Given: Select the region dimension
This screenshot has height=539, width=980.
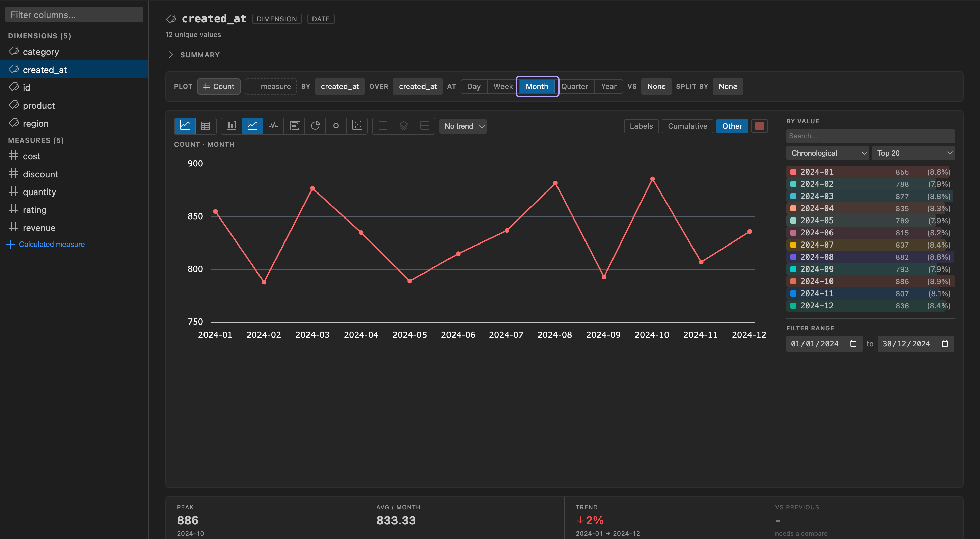Looking at the screenshot, I should click(x=74, y=123).
